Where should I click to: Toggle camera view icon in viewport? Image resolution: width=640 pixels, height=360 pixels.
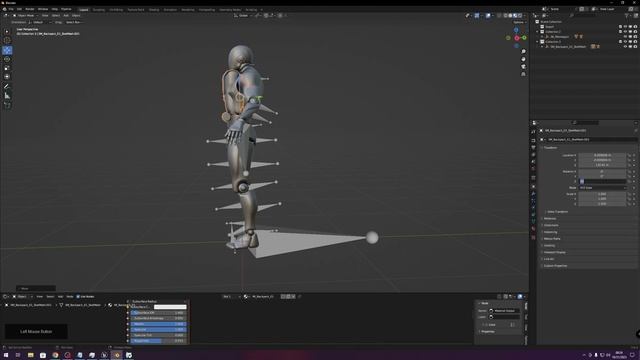(523, 67)
